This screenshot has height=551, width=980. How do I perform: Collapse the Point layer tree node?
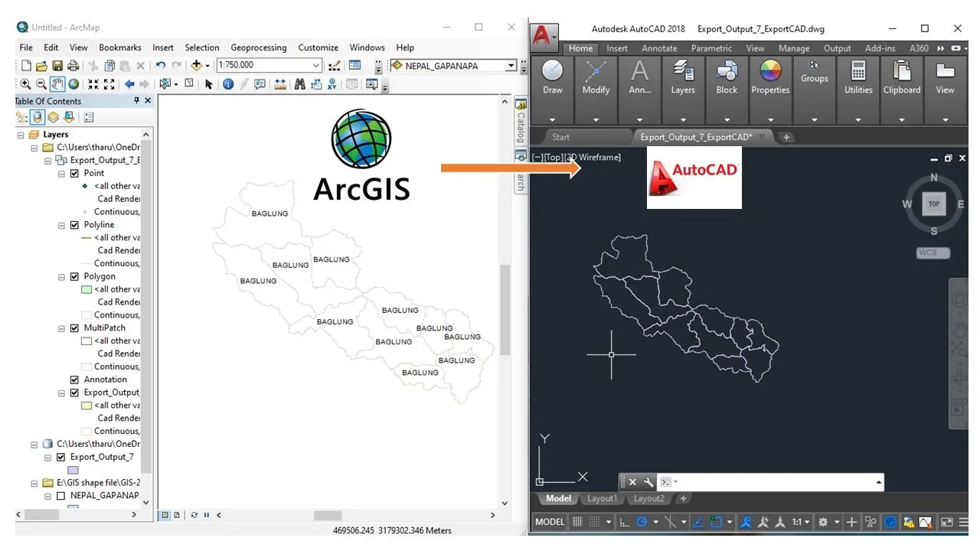pyautogui.click(x=63, y=174)
